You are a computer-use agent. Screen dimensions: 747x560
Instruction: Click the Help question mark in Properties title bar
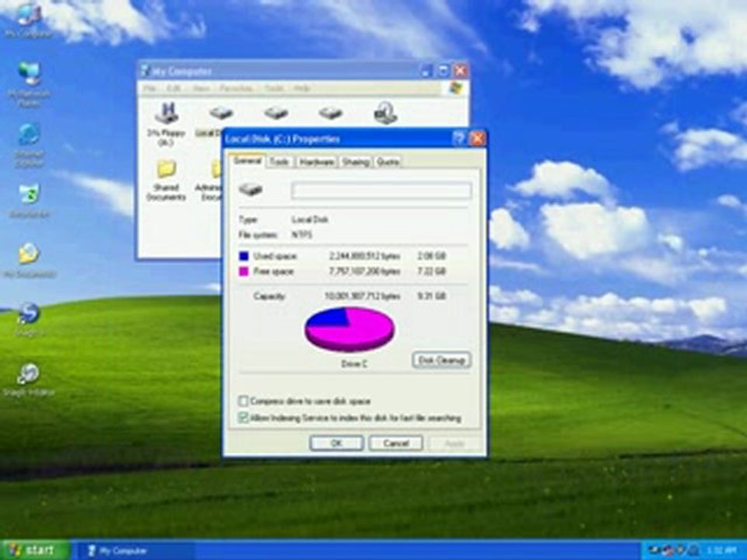click(x=459, y=138)
